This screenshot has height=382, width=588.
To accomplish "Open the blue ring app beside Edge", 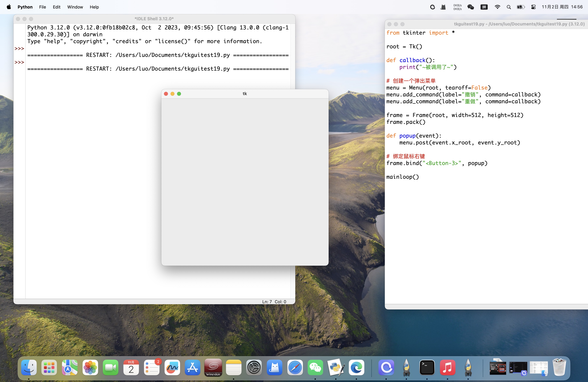I will [x=386, y=367].
